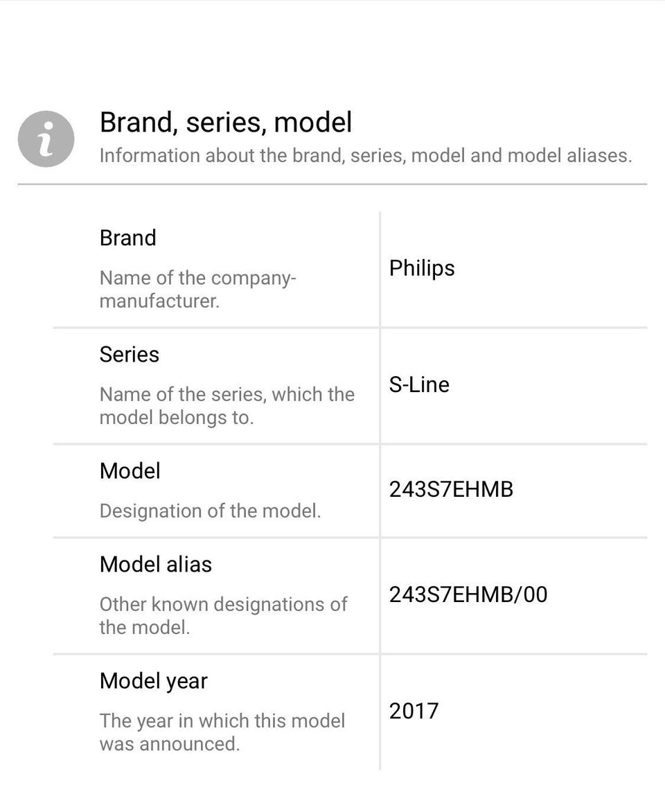Click the gray info circle icon
The height and width of the screenshot is (812, 665).
point(46,139)
